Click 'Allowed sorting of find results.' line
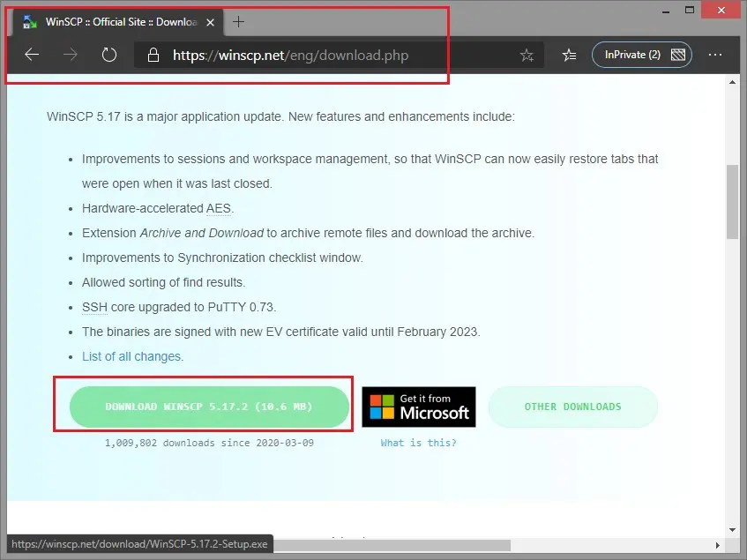Viewport: 747px width, 560px height. point(164,282)
